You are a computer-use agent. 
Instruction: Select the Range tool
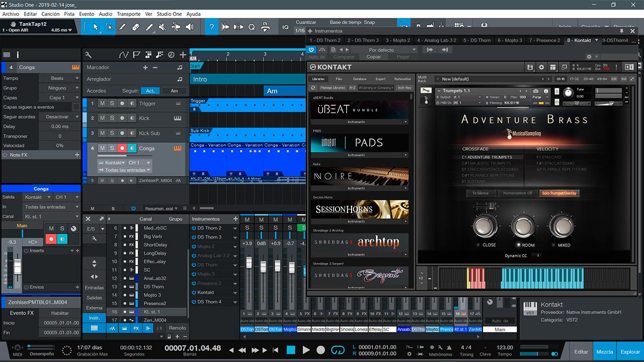(109, 27)
